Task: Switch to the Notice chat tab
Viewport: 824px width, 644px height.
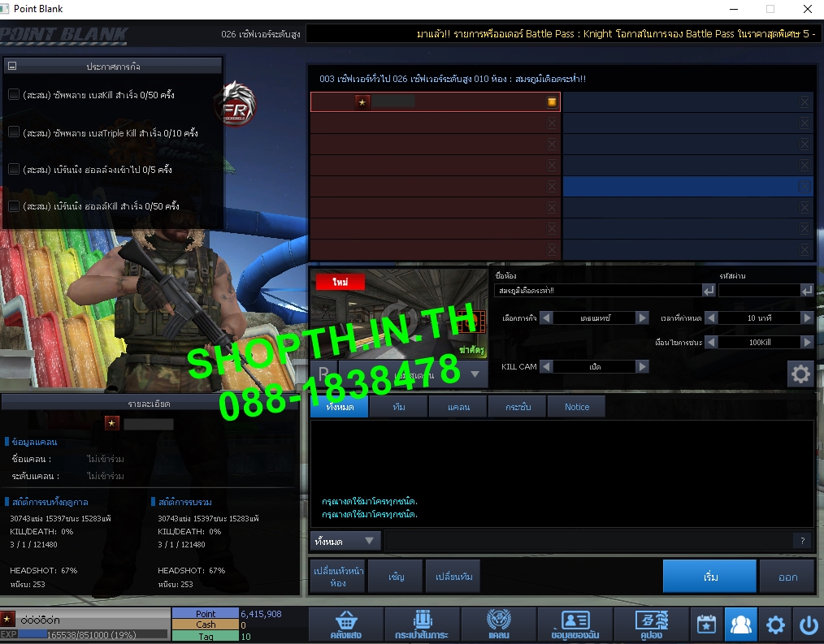Action: (x=576, y=407)
